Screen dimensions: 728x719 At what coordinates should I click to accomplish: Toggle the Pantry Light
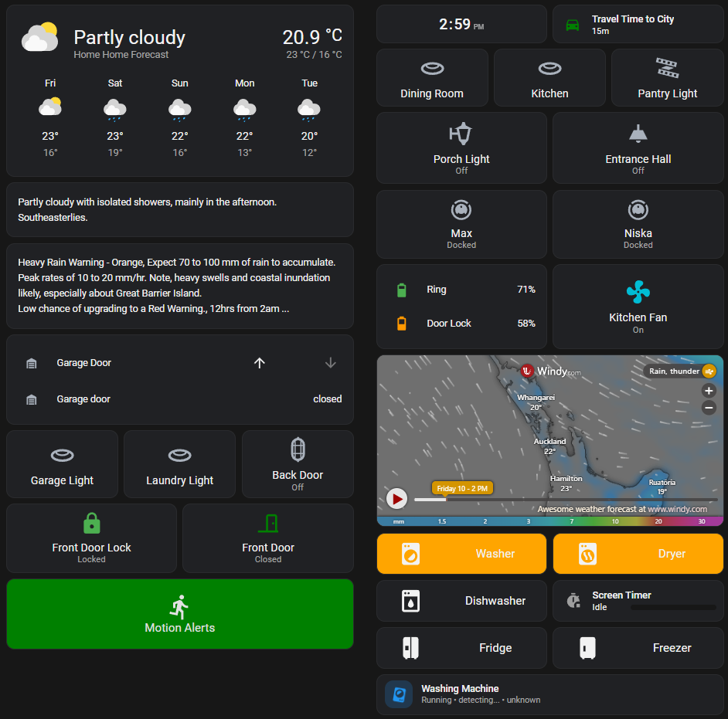coord(667,78)
